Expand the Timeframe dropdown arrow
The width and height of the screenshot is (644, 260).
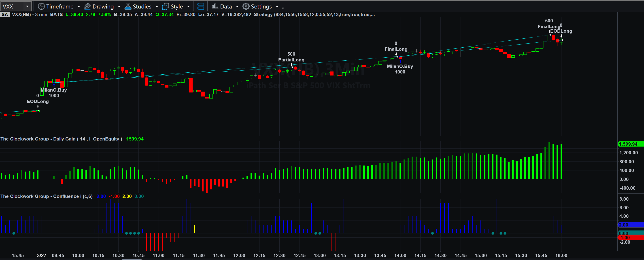[x=79, y=6]
